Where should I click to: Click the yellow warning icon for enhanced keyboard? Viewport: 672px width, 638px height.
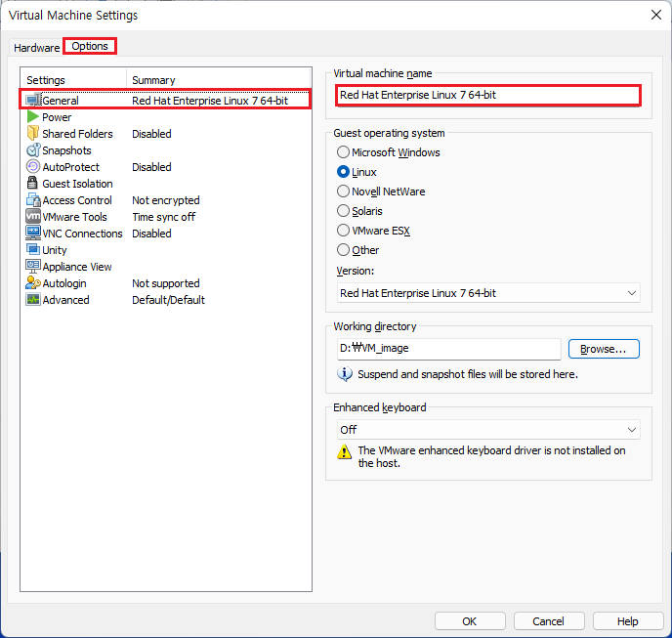(x=344, y=451)
